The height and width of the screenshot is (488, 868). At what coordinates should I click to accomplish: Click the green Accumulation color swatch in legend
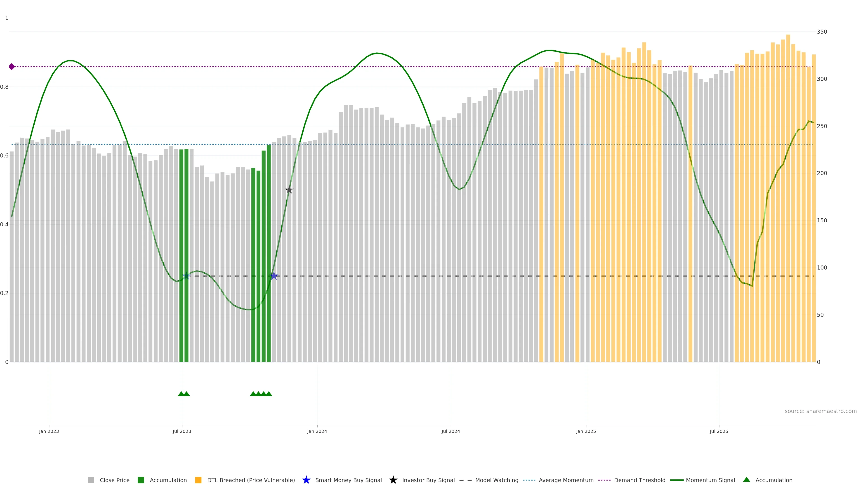[x=141, y=480]
